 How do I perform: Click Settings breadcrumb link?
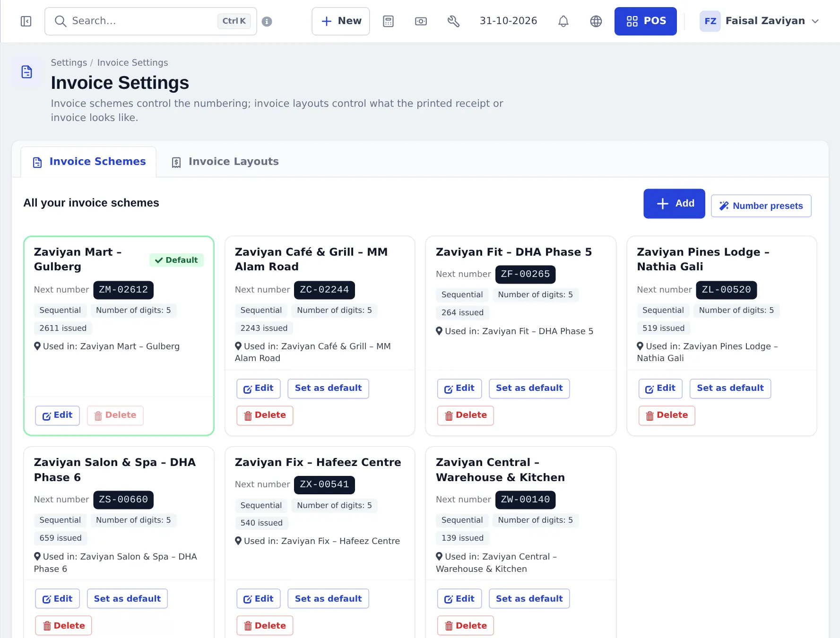[x=69, y=62]
